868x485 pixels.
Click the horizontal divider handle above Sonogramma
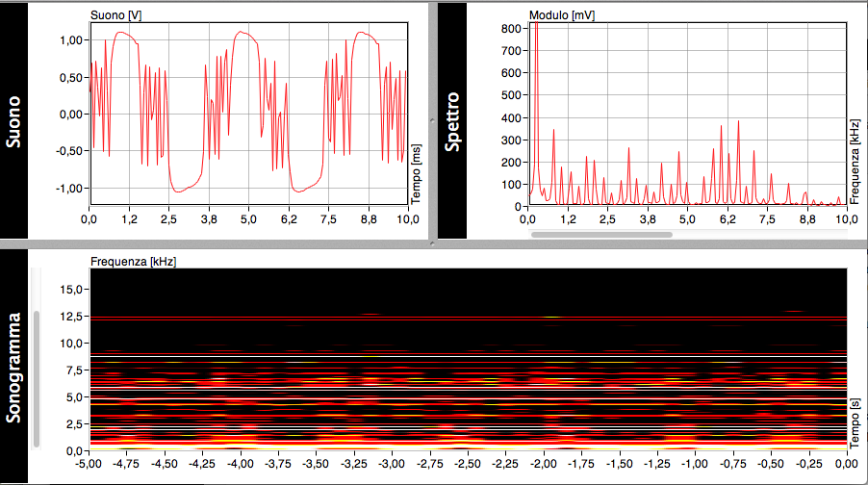(432, 243)
